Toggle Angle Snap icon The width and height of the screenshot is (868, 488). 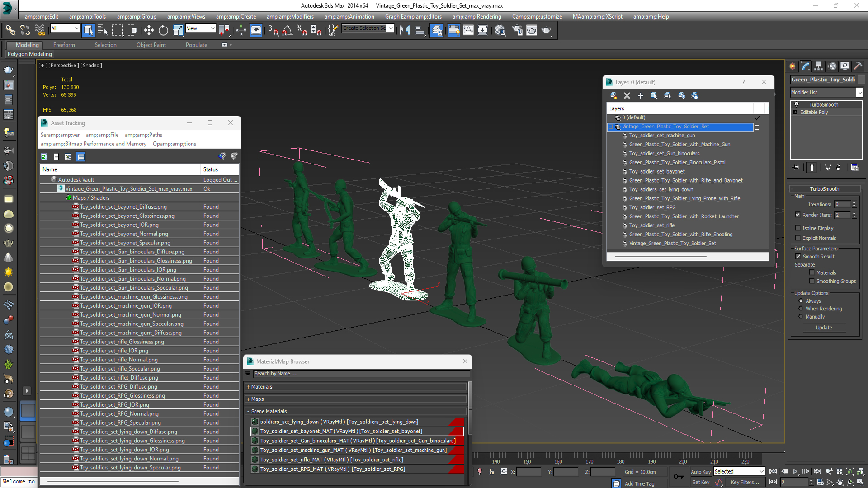coord(288,30)
